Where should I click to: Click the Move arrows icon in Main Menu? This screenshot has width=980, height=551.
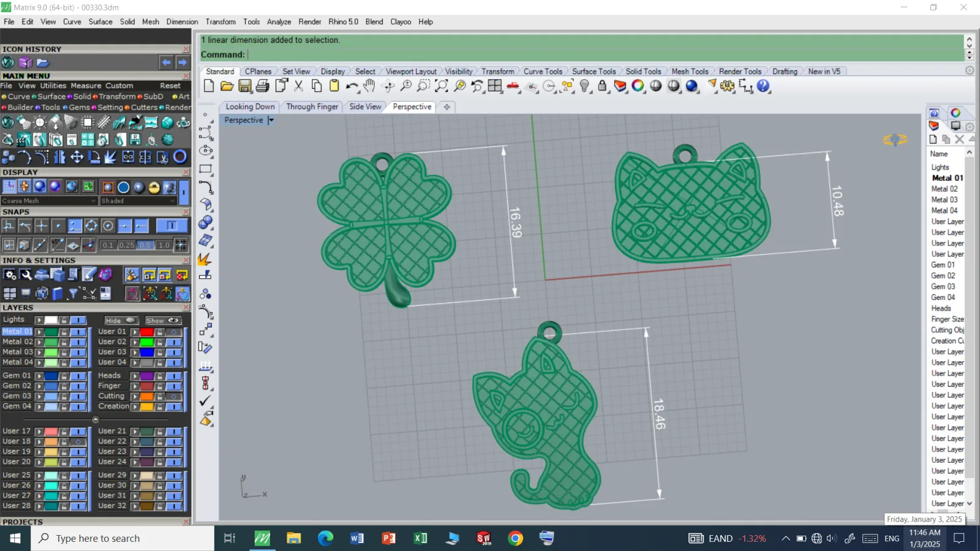77,157
